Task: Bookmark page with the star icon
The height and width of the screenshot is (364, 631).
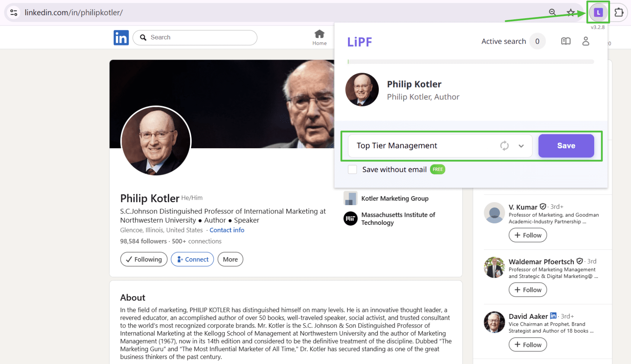Action: point(571,12)
